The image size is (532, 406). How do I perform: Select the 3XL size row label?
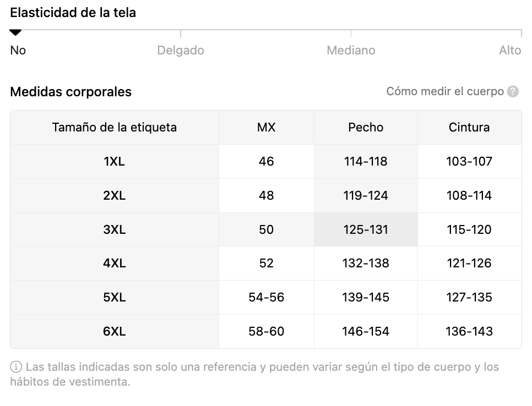pos(115,229)
